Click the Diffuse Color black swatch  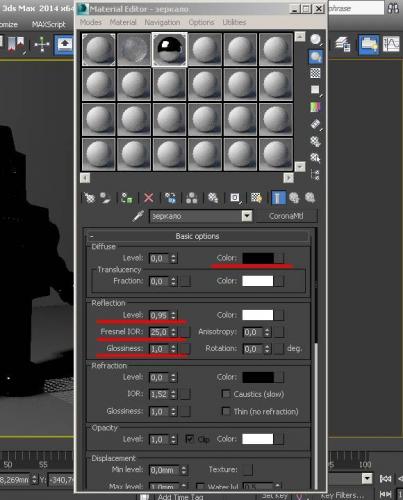(258, 258)
